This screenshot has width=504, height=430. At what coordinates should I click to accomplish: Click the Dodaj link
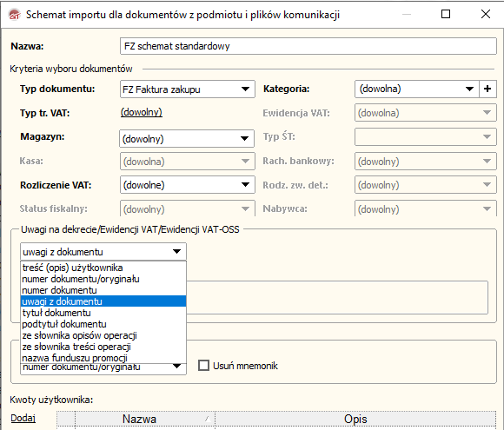pyautogui.click(x=23, y=418)
